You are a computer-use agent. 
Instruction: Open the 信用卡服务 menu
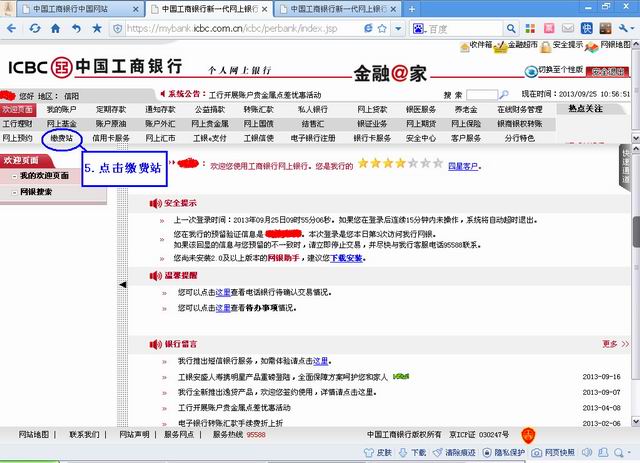[111, 138]
